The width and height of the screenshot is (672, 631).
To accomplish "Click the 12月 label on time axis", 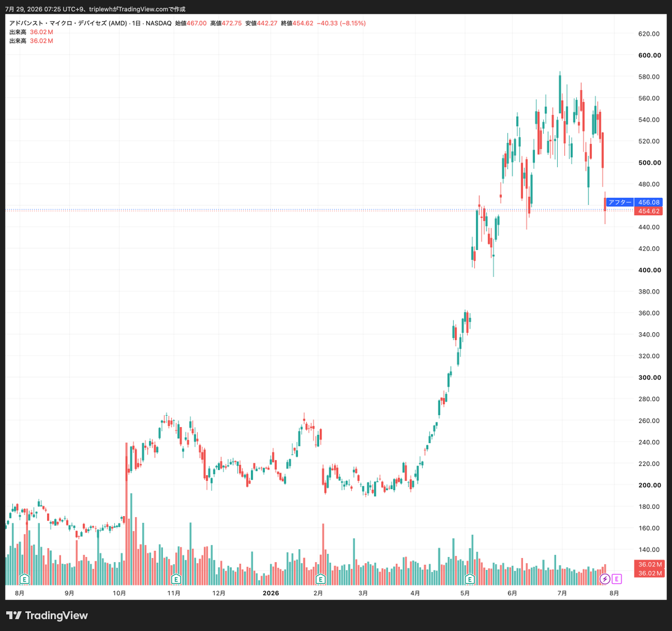I will click(x=219, y=593).
